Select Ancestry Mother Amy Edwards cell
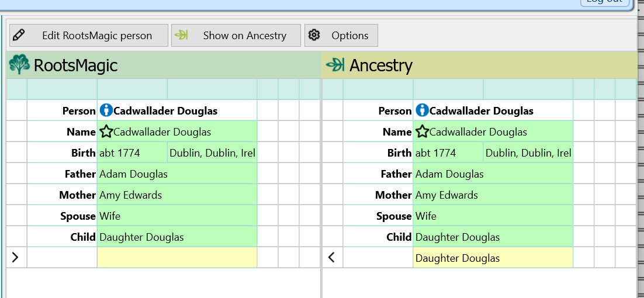This screenshot has width=644, height=298. [493, 195]
